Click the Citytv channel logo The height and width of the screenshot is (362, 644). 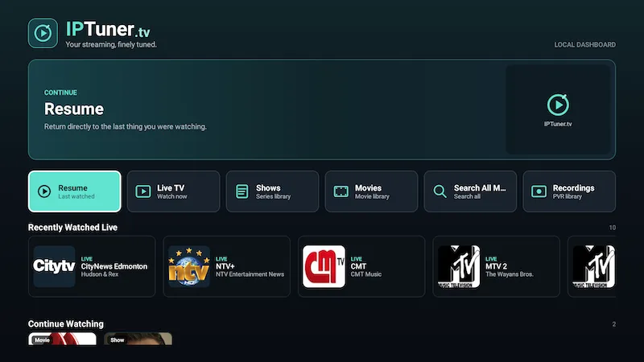click(x=54, y=266)
